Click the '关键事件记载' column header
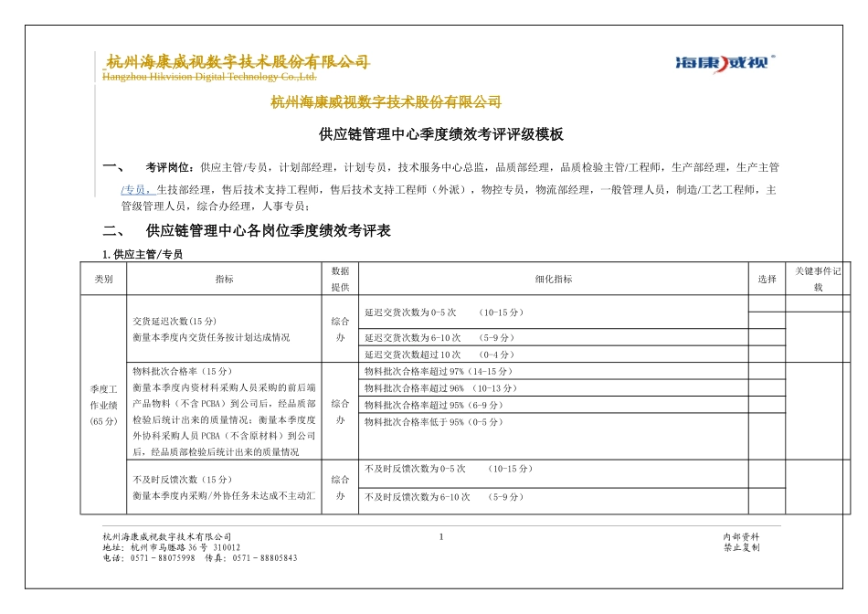 pyautogui.click(x=818, y=279)
